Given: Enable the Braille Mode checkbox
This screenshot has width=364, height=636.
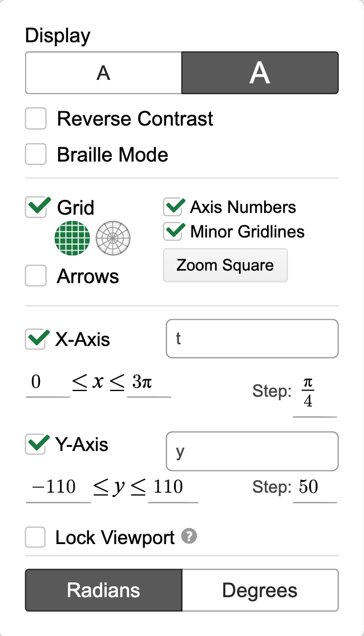Looking at the screenshot, I should pyautogui.click(x=36, y=154).
